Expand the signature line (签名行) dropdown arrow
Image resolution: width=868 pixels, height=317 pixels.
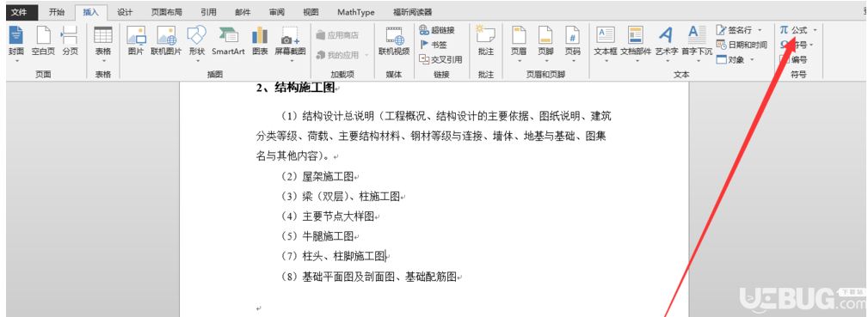[x=760, y=30]
